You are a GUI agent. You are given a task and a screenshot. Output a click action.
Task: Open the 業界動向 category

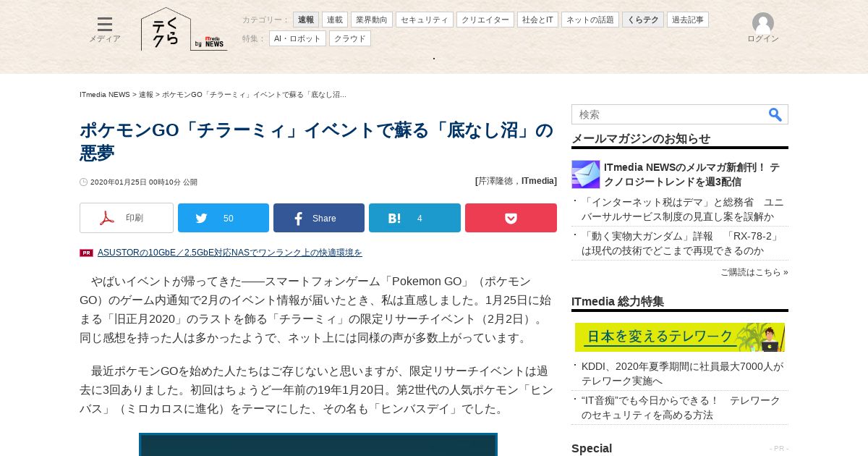(x=372, y=20)
